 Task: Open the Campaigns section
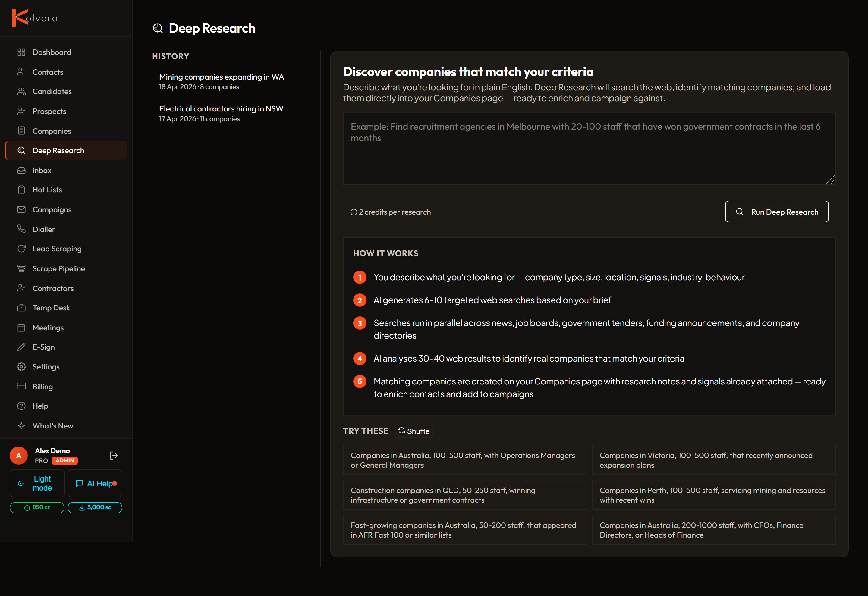[x=66, y=209]
